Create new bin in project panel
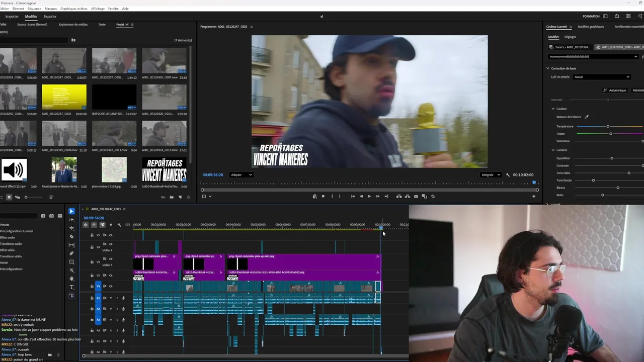644x362 pixels. (172, 197)
